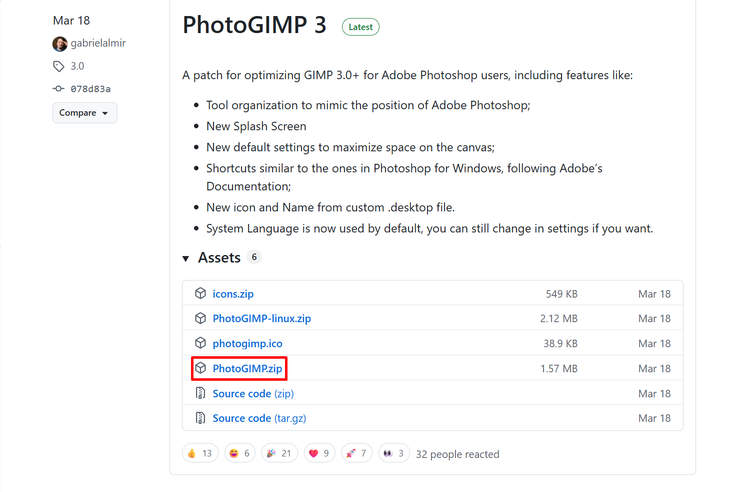Download PhotoGIMP.zip asset
Image resolution: width=750 pixels, height=492 pixels.
[x=247, y=369]
